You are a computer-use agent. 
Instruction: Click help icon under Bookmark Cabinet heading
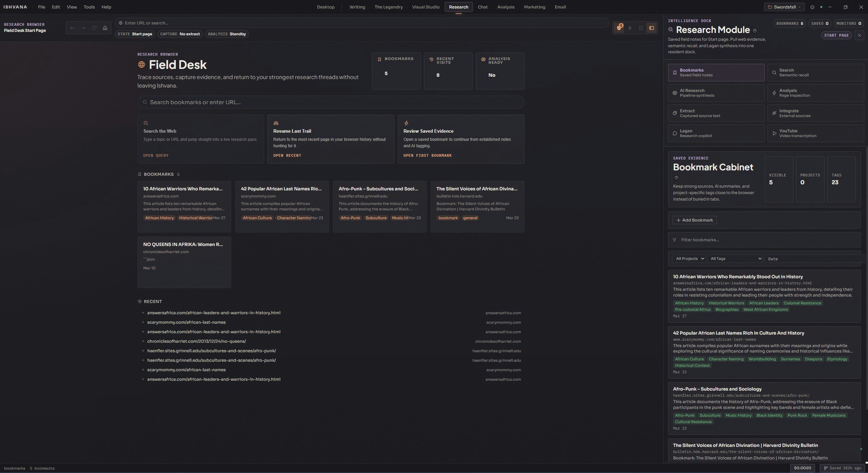[x=676, y=178]
